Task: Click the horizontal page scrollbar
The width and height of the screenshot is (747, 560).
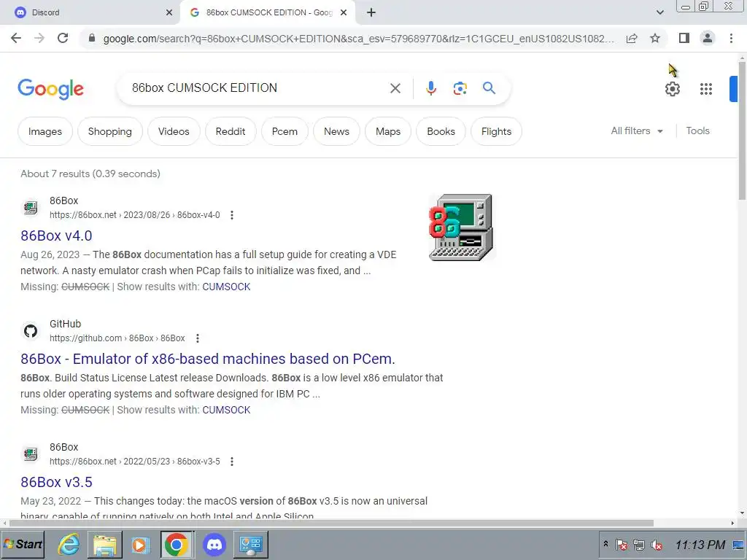Action: coord(331,523)
